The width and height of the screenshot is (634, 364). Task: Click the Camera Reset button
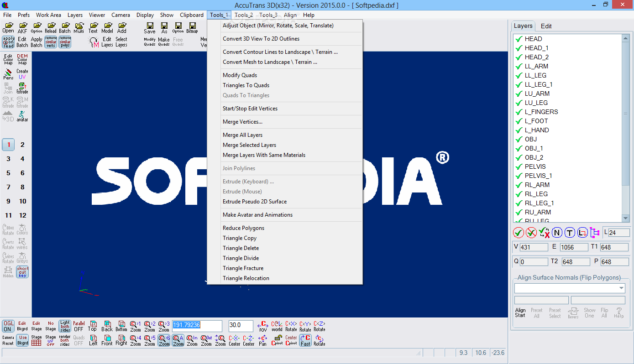point(8,340)
